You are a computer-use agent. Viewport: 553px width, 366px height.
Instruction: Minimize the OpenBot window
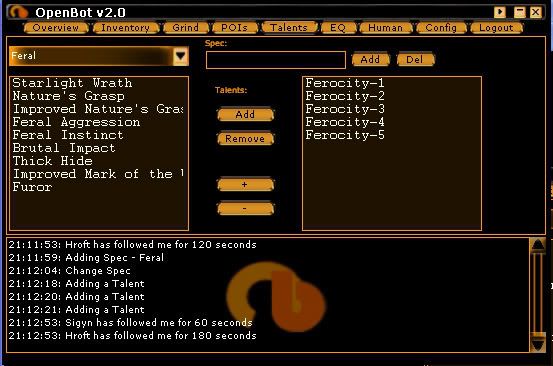tap(519, 12)
